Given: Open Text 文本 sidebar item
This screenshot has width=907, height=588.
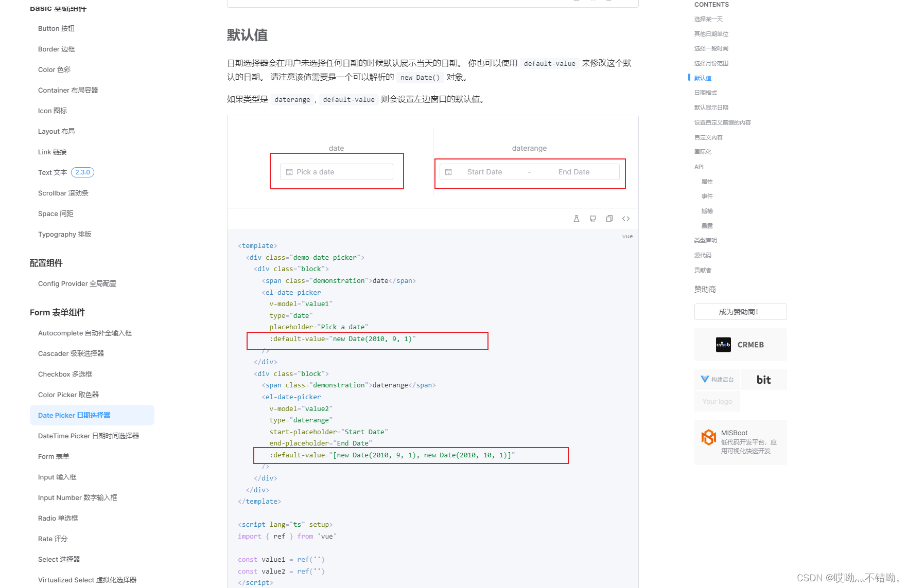Looking at the screenshot, I should click(x=53, y=172).
